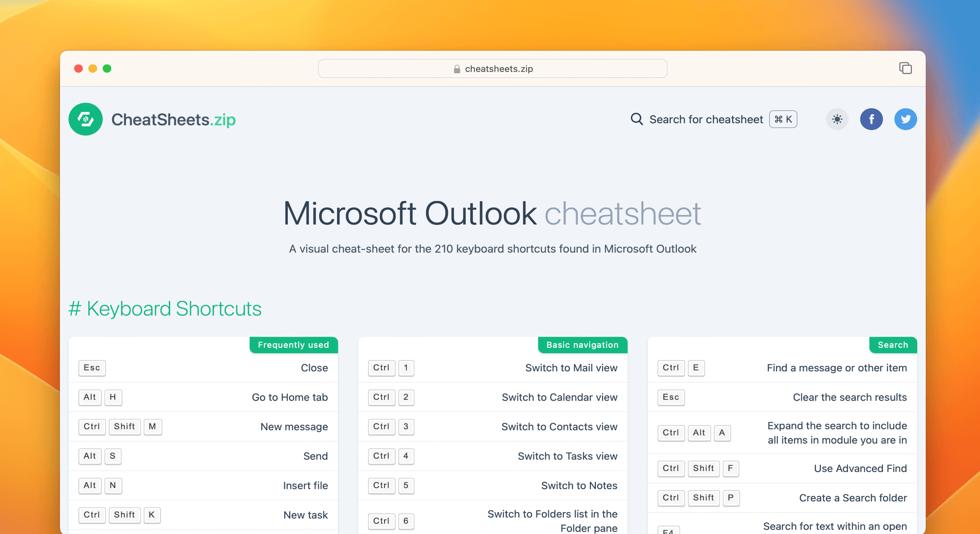Click the ⌘K shortcut badge
The width and height of the screenshot is (980, 534).
tap(783, 119)
